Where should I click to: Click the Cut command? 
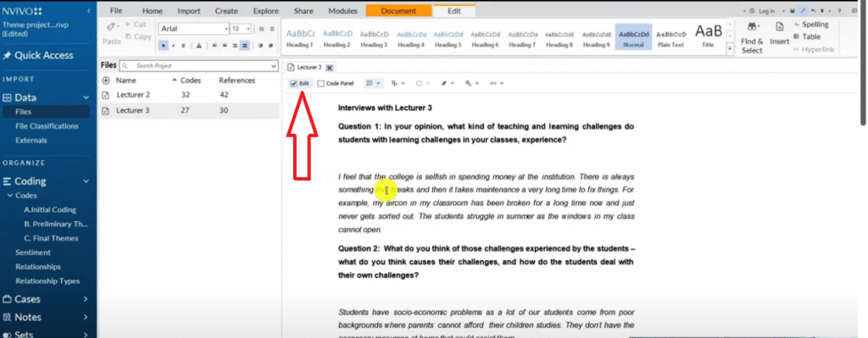[x=136, y=25]
